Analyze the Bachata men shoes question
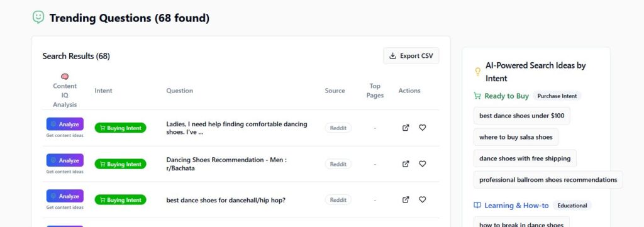Screen dimensions: 644x227 click(65, 160)
